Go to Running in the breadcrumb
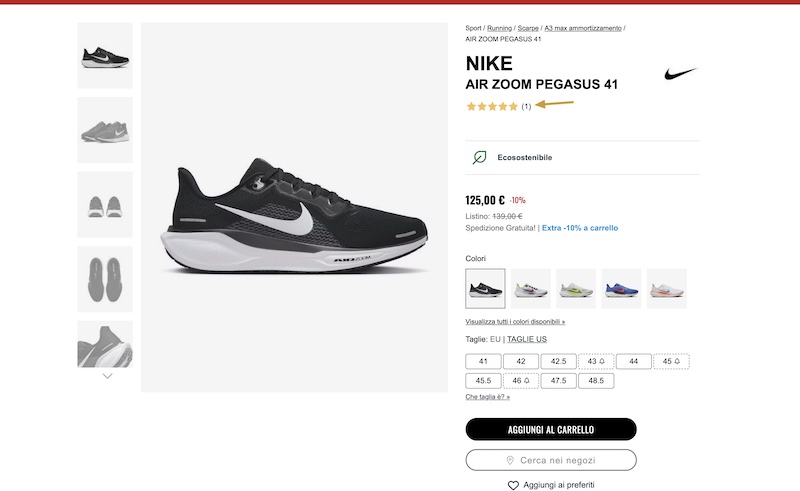The height and width of the screenshot is (491, 800). click(500, 28)
